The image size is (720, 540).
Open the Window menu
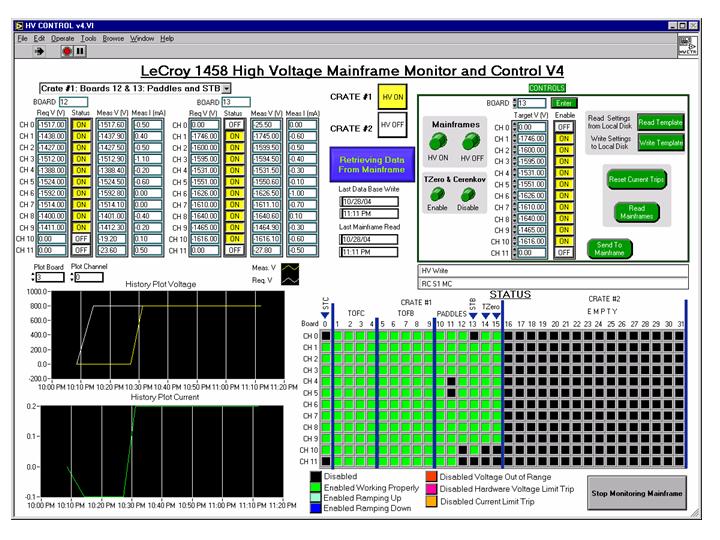tap(142, 39)
